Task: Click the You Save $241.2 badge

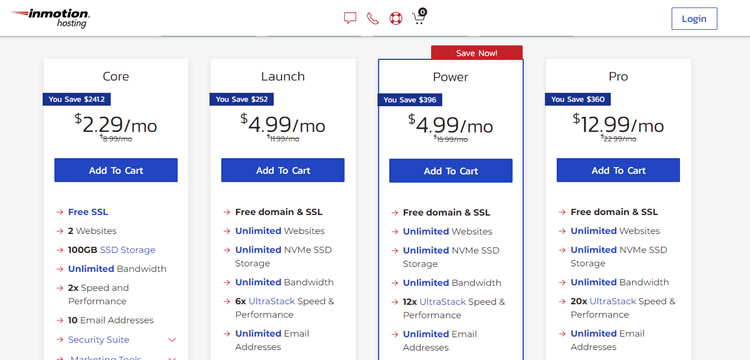Action: point(77,99)
